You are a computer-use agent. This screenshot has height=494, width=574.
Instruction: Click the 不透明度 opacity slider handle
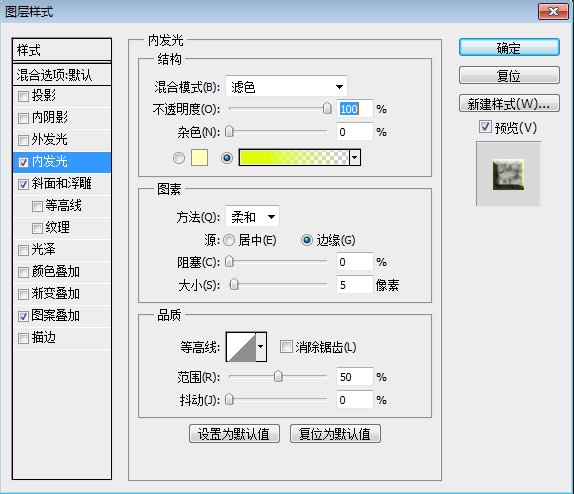(327, 108)
